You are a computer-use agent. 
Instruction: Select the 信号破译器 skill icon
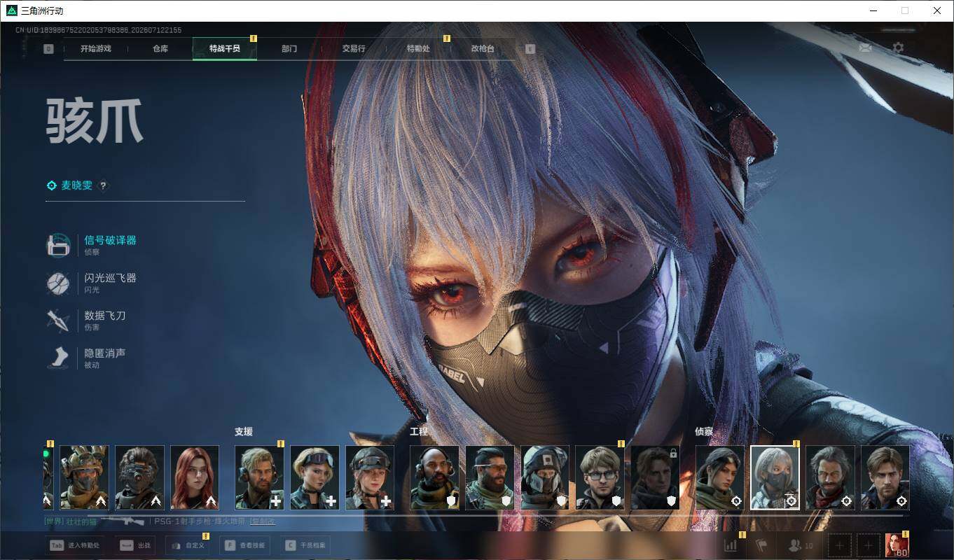59,245
